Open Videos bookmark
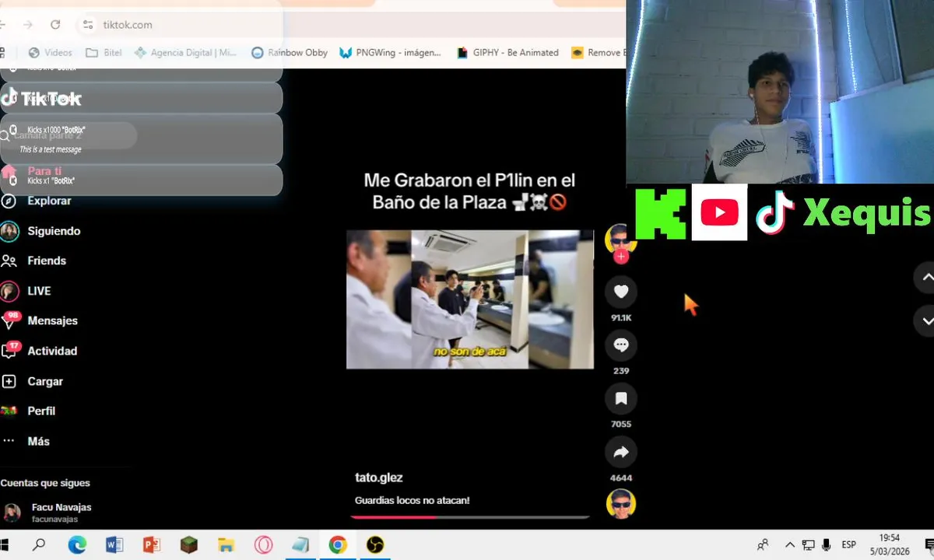Viewport: 934px width, 560px height. [50, 53]
